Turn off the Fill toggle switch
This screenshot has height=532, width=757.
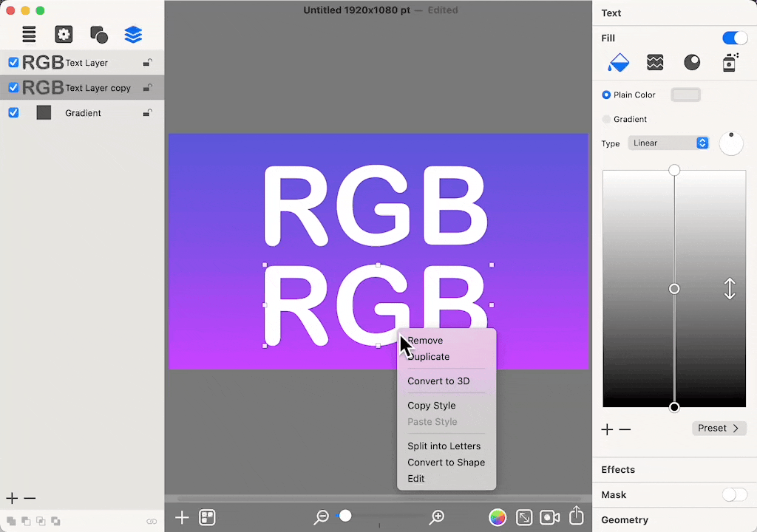click(x=734, y=38)
